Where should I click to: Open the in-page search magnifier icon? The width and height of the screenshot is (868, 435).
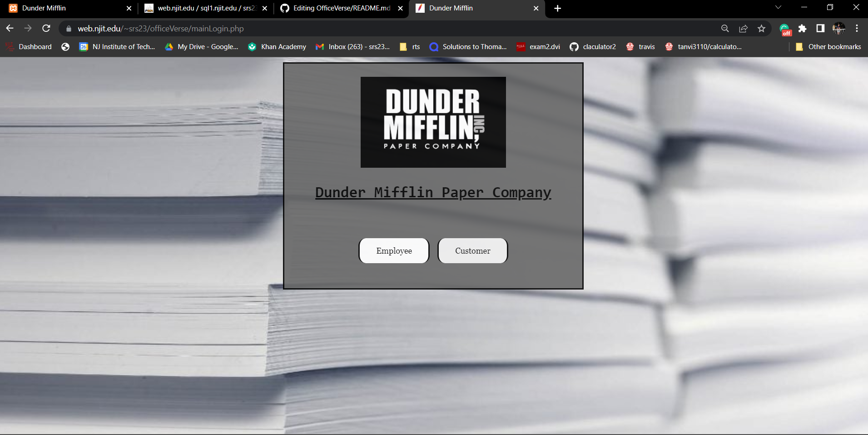point(725,28)
